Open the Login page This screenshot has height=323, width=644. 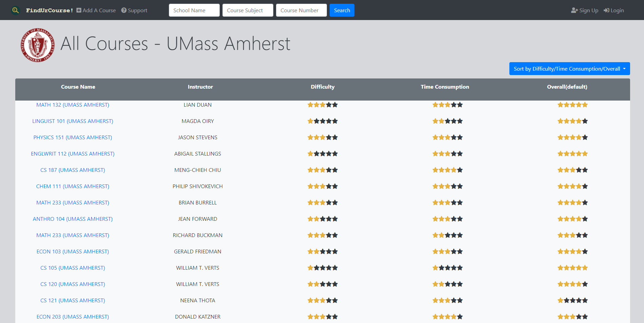pos(614,11)
